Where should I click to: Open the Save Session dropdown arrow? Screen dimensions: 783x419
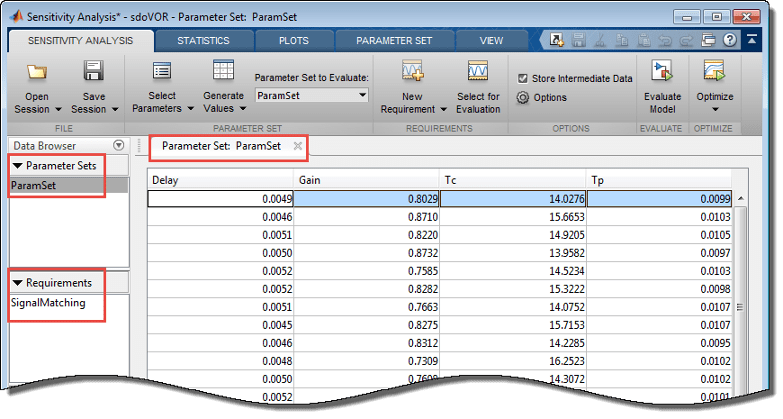[115, 109]
